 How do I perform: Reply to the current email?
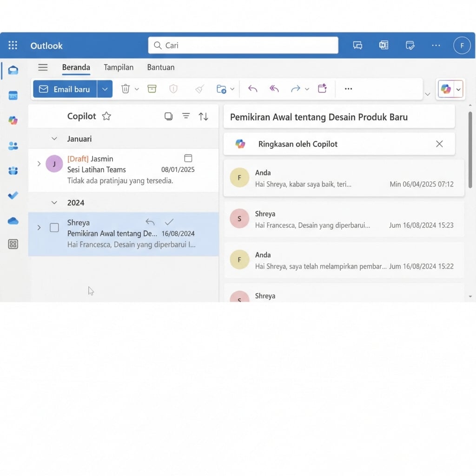point(252,89)
